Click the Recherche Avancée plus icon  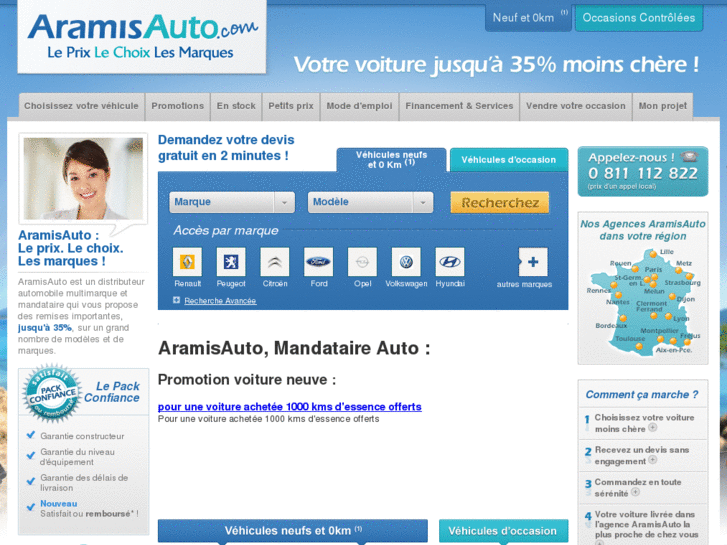point(177,301)
